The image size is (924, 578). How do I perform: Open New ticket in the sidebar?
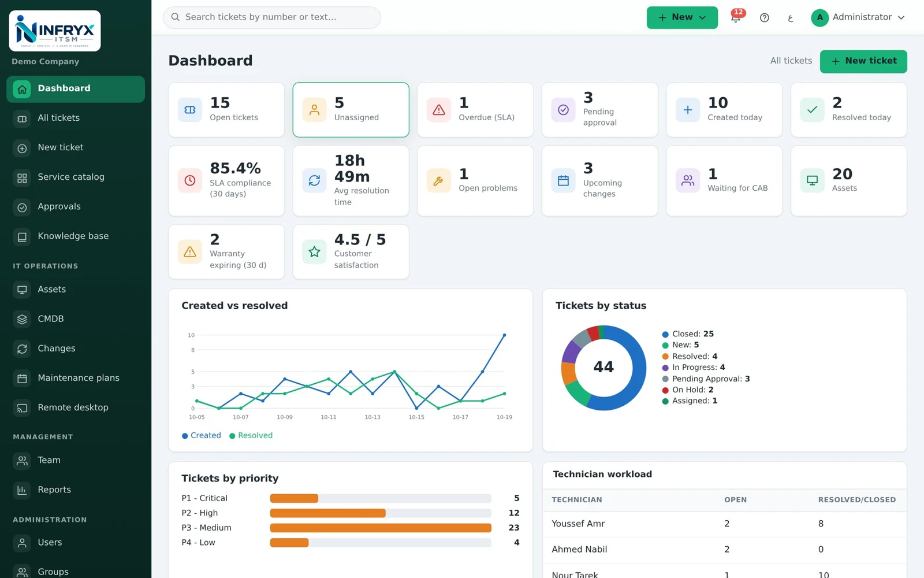coord(76,148)
